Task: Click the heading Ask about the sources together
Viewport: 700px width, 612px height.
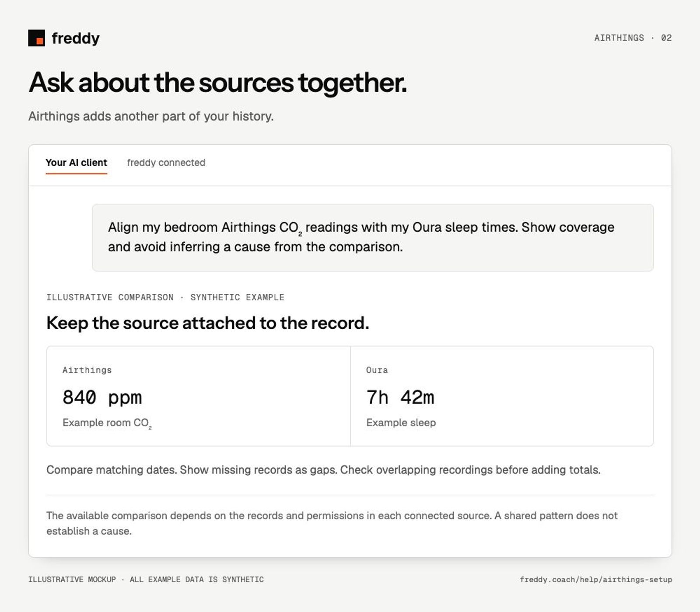Action: 217,82
